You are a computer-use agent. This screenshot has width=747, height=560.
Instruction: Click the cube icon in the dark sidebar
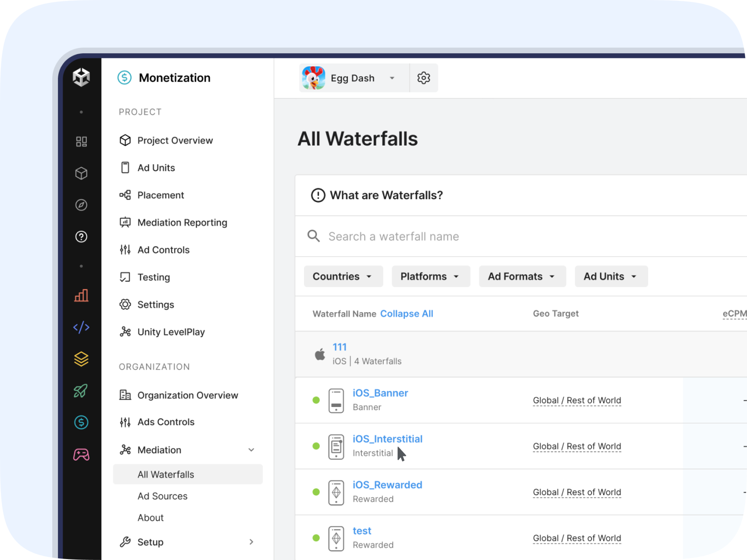pos(81,174)
